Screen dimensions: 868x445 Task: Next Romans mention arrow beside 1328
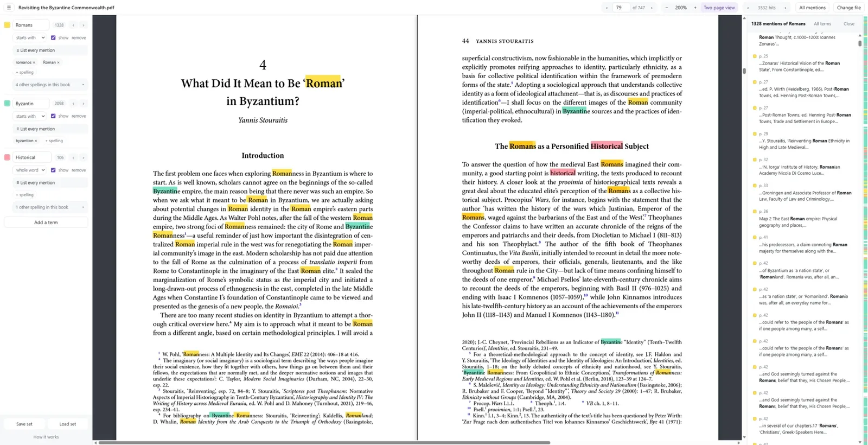pos(83,25)
